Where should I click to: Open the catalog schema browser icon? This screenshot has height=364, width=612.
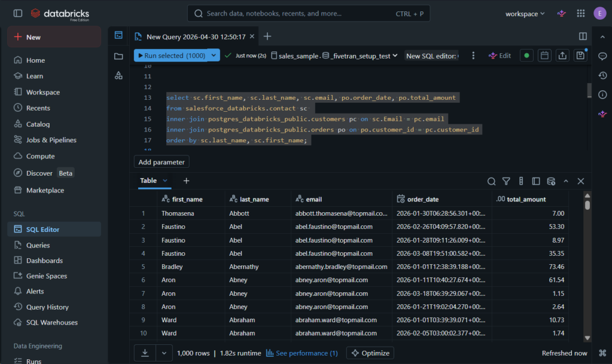119,75
